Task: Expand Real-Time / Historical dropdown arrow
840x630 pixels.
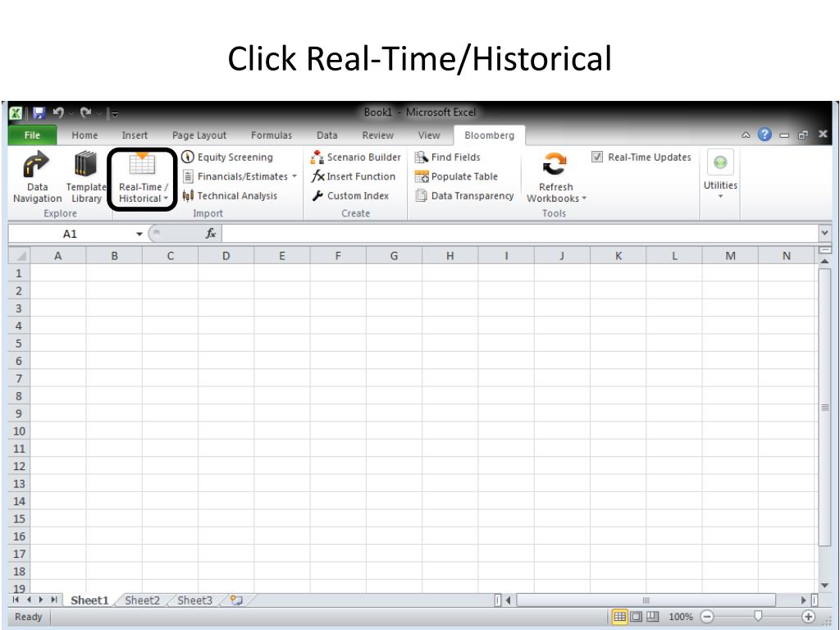Action: tap(166, 199)
